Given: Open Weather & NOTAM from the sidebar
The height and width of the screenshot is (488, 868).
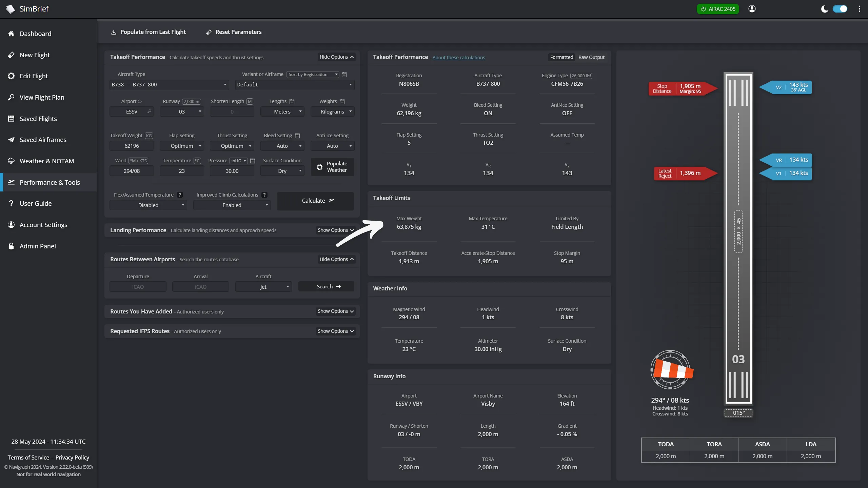Looking at the screenshot, I should (x=46, y=161).
